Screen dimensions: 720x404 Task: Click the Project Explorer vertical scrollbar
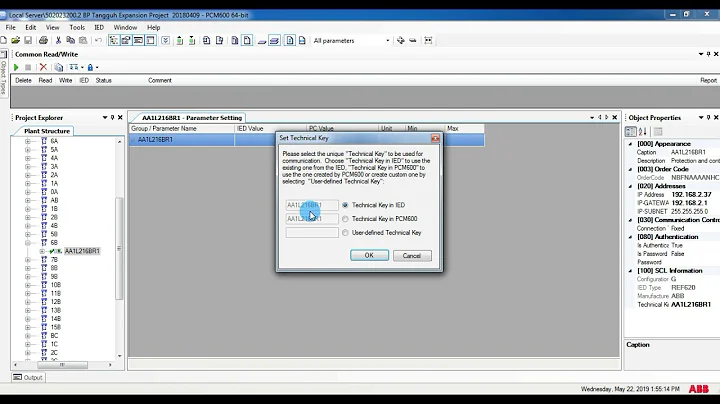(119, 248)
